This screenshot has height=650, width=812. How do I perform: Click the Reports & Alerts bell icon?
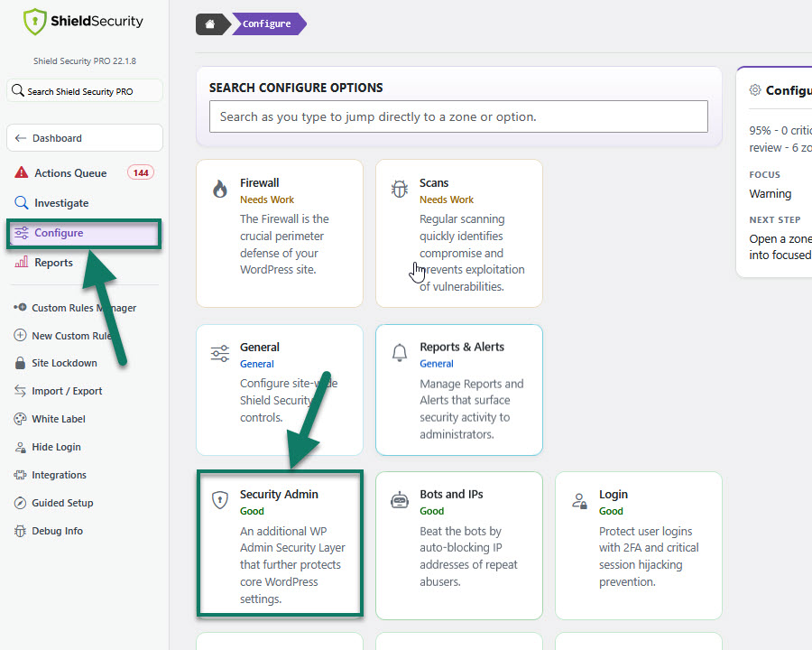400,352
